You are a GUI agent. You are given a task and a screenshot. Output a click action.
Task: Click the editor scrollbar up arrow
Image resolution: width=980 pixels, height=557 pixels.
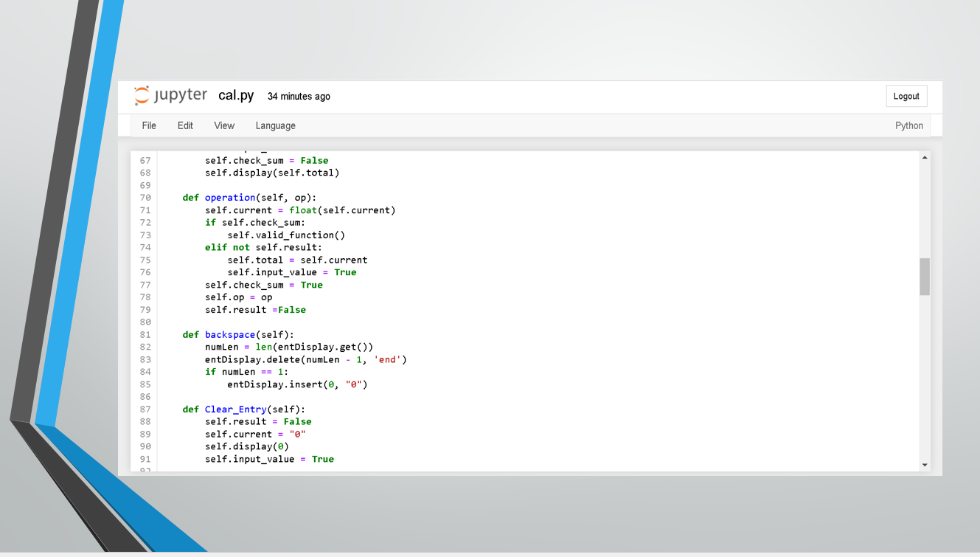(925, 157)
